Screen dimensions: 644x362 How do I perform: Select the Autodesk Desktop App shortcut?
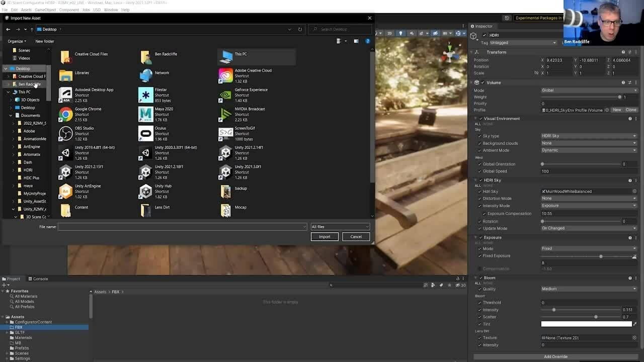(87, 95)
